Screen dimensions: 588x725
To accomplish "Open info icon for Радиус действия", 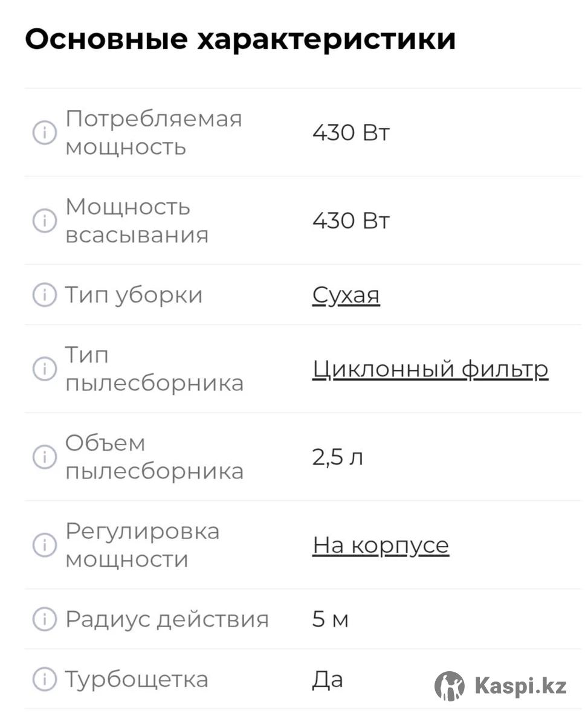I will pos(44,619).
